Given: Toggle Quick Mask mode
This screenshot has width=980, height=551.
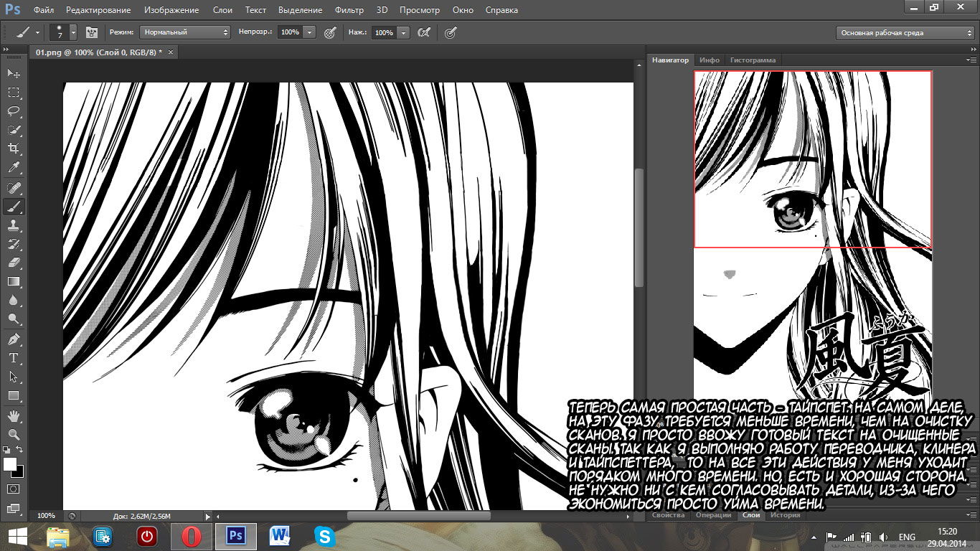Looking at the screenshot, I should [14, 489].
